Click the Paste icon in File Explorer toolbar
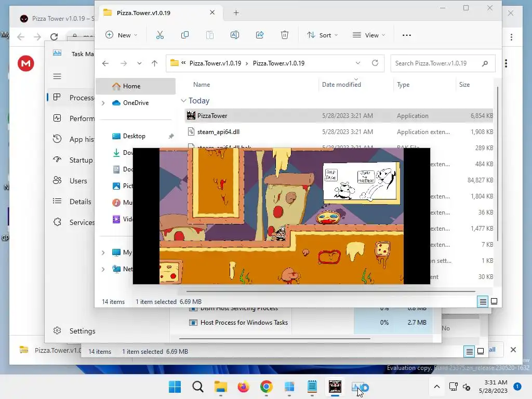Viewport: 532px width, 399px height. (x=210, y=35)
